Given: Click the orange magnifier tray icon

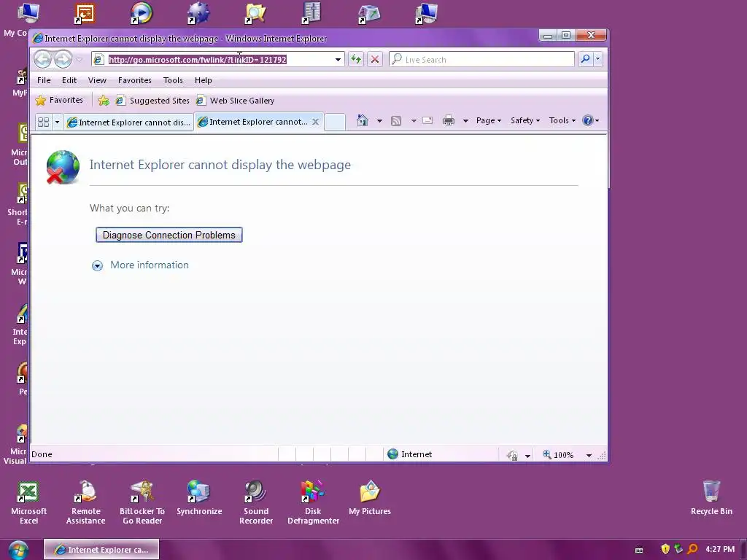Looking at the screenshot, I should (x=693, y=549).
